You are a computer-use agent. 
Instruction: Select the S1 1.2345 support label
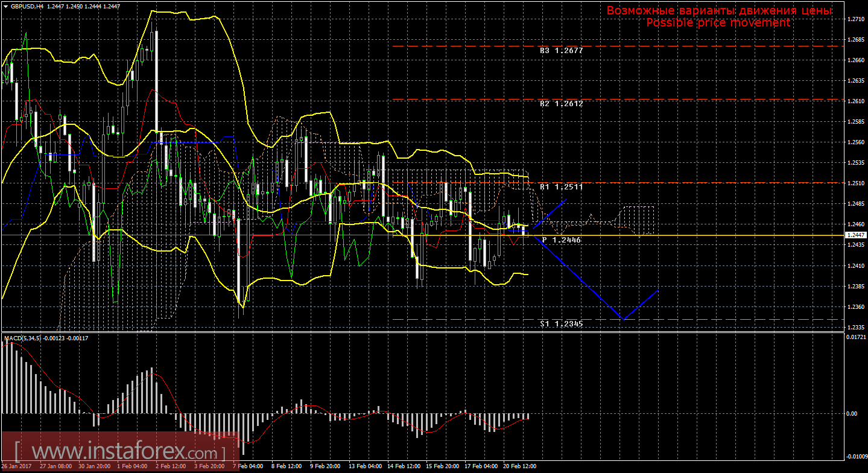(561, 324)
